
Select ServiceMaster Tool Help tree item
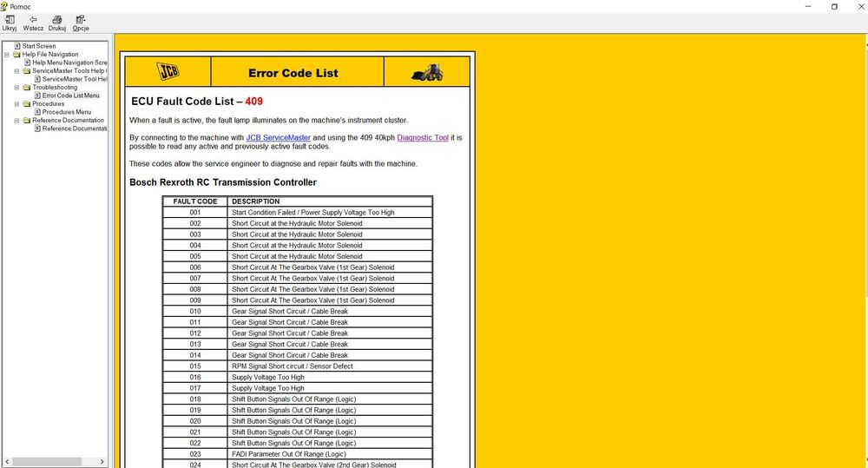75,79
